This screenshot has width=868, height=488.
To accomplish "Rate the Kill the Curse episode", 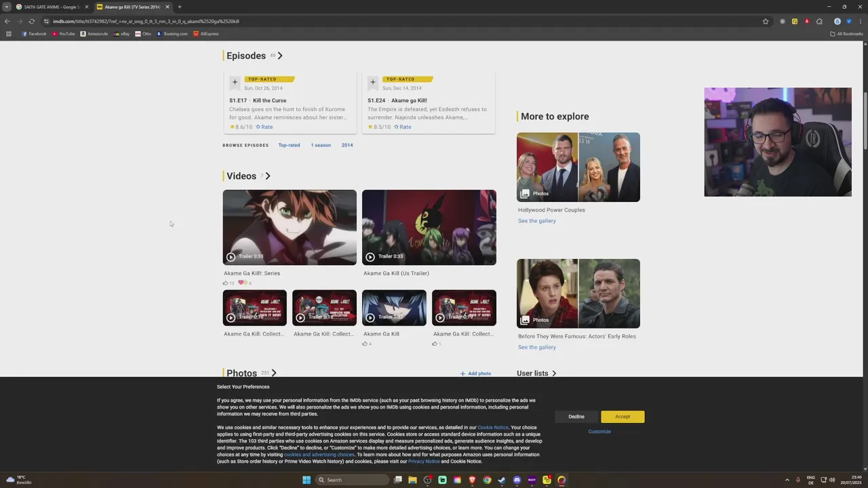I will (266, 127).
